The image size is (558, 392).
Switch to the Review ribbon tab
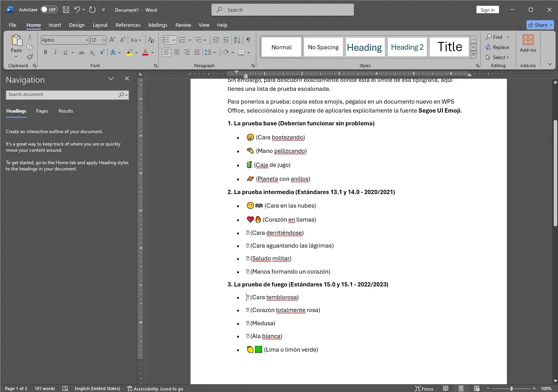coord(183,25)
